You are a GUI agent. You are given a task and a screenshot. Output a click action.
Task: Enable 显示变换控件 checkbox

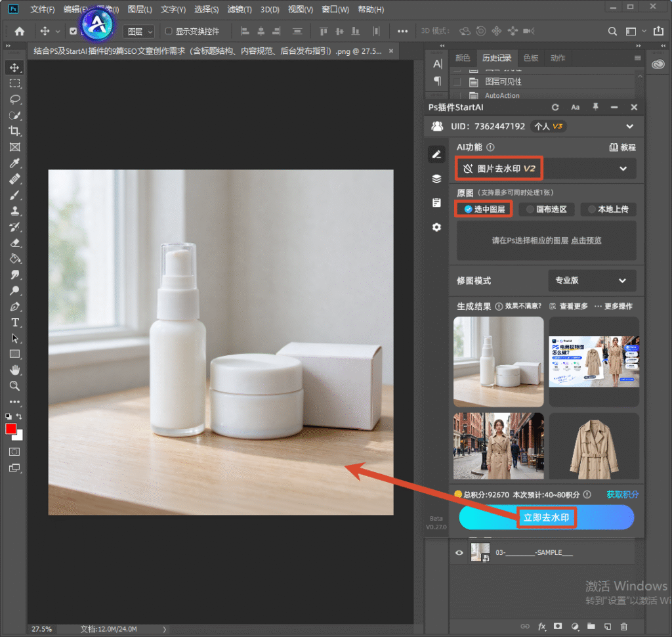(169, 31)
